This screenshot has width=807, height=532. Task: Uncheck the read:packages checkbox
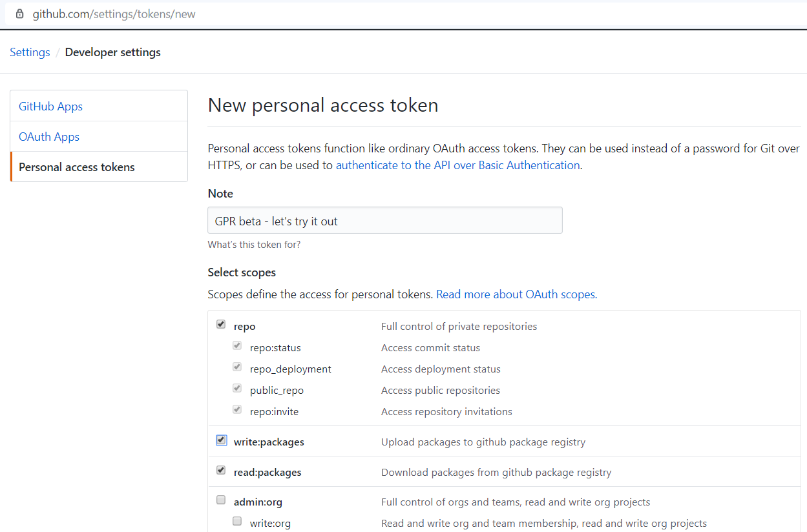pyautogui.click(x=221, y=471)
